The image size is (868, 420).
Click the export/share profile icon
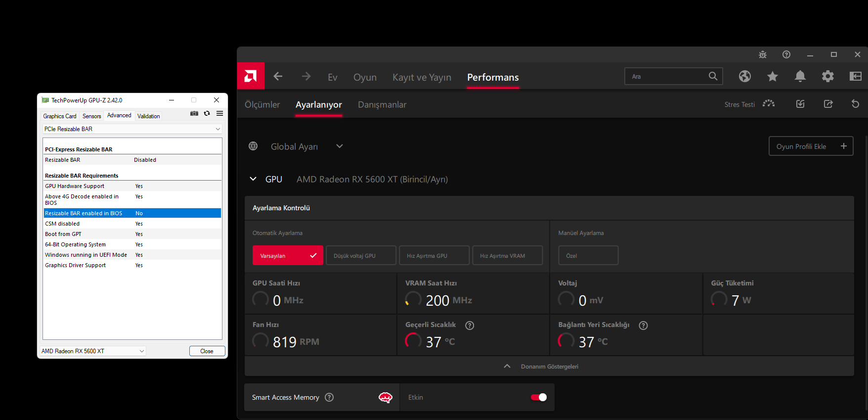point(828,104)
